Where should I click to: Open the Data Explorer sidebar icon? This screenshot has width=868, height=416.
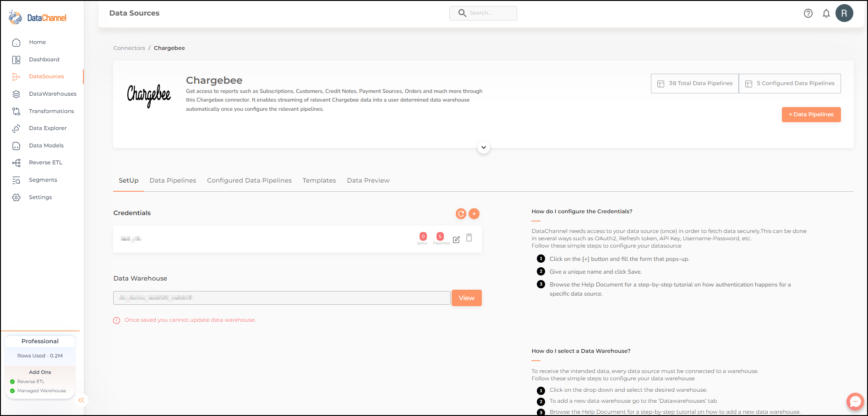click(16, 128)
